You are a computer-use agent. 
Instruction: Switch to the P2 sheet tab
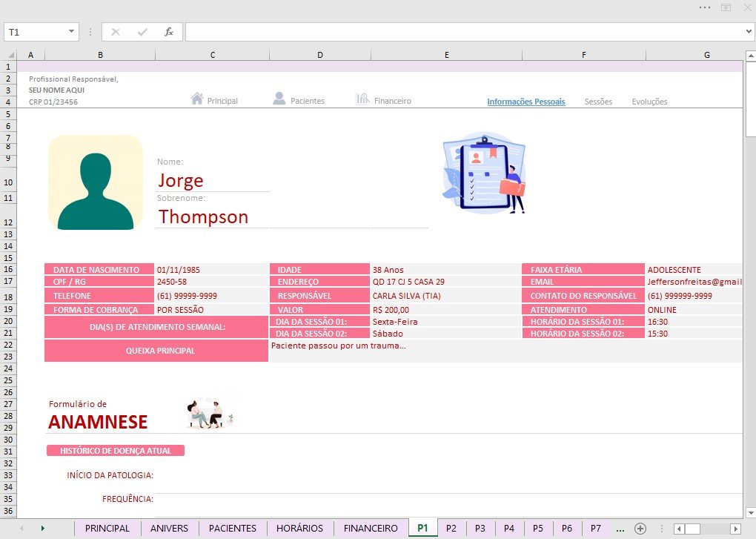click(451, 529)
